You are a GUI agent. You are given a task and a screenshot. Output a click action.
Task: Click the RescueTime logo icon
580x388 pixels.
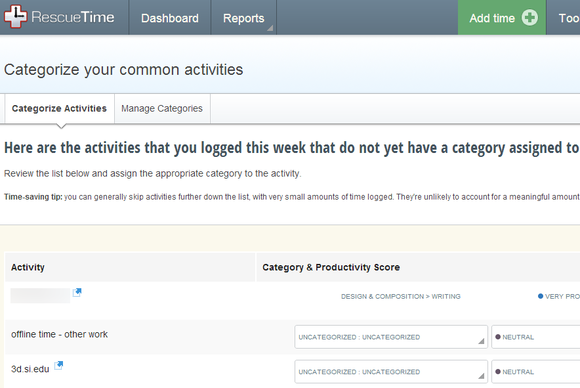point(16,16)
